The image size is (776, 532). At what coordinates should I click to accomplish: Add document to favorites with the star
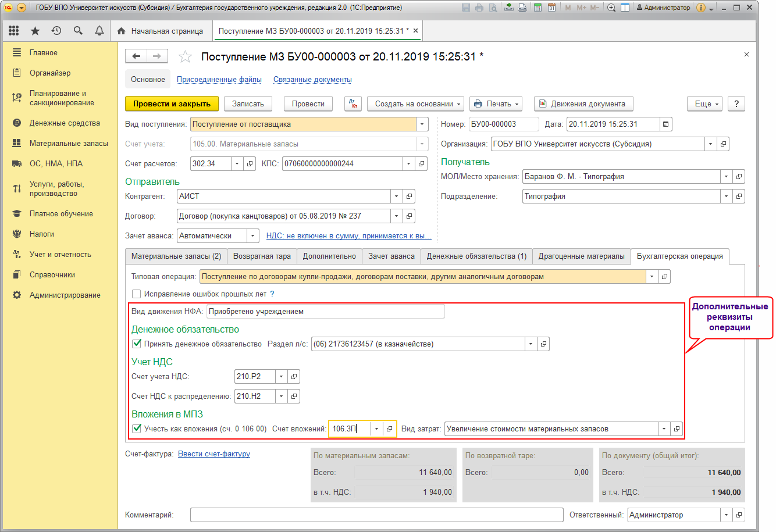(x=185, y=56)
